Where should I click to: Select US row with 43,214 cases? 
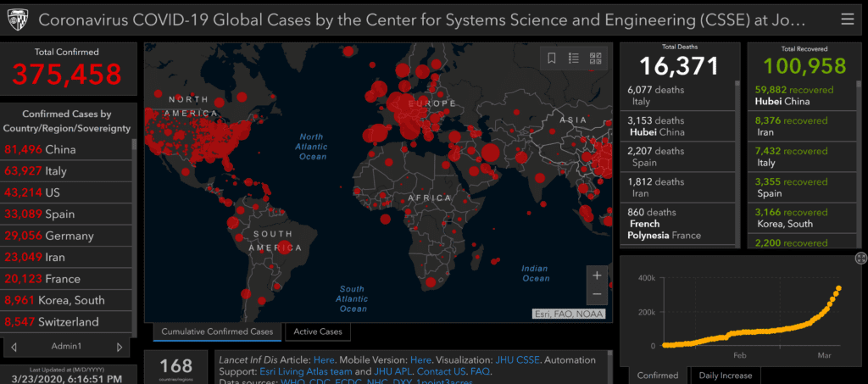66,192
